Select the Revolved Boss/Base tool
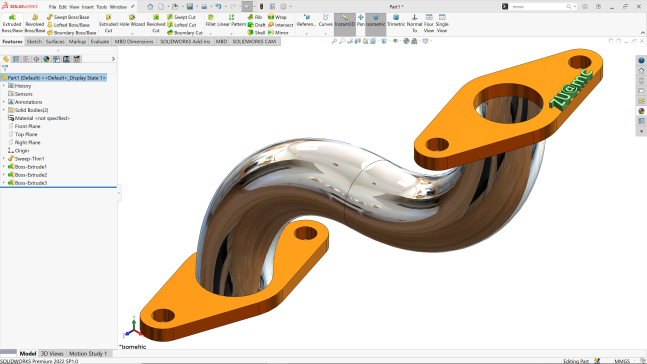This screenshot has width=647, height=364. 35,24
